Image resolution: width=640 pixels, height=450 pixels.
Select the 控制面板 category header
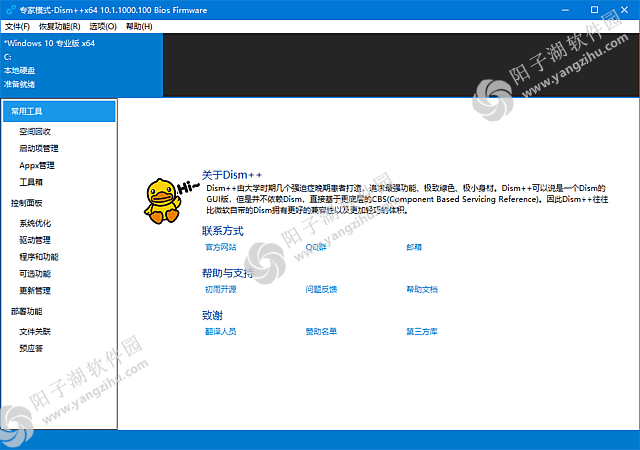click(x=27, y=203)
